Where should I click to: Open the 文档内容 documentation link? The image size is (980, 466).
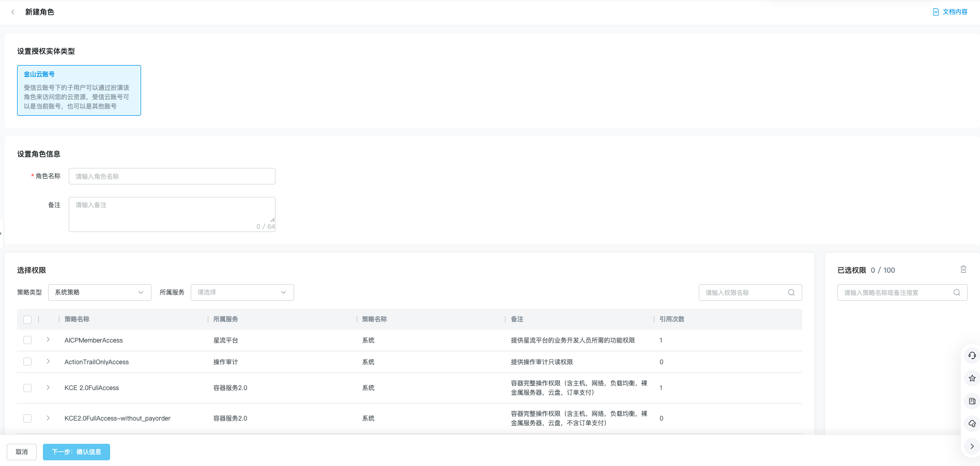[x=950, y=12]
